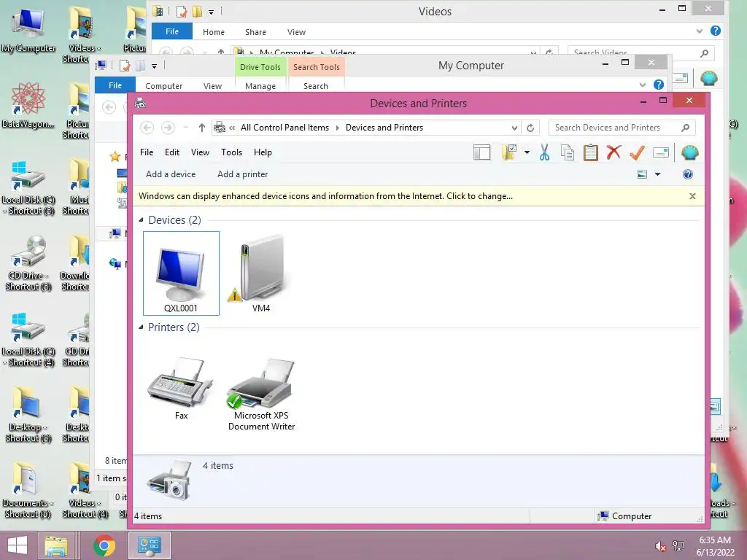Image resolution: width=747 pixels, height=560 pixels.
Task: Dismiss the yellow information bar
Action: click(x=692, y=196)
